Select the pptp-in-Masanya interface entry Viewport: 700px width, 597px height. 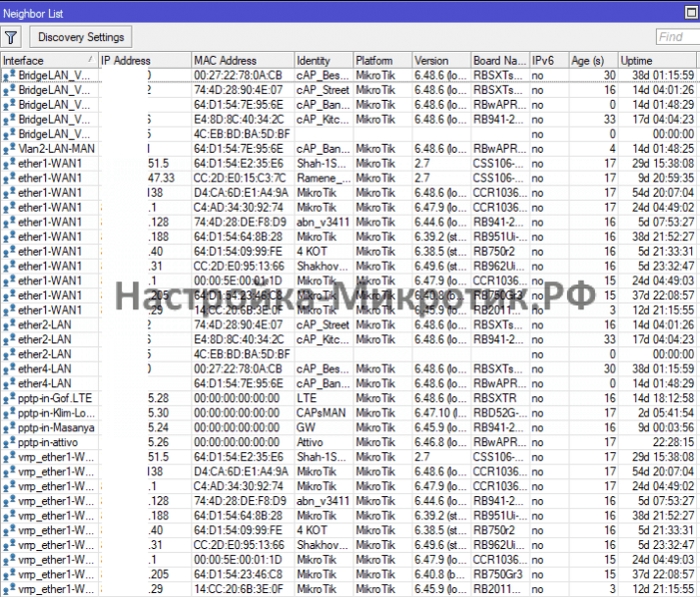56,428
